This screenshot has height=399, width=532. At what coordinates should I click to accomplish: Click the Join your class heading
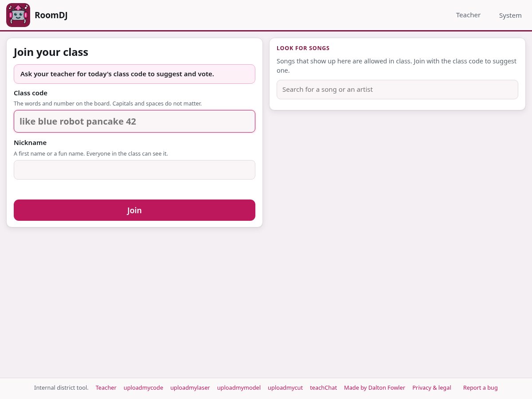pos(51,52)
